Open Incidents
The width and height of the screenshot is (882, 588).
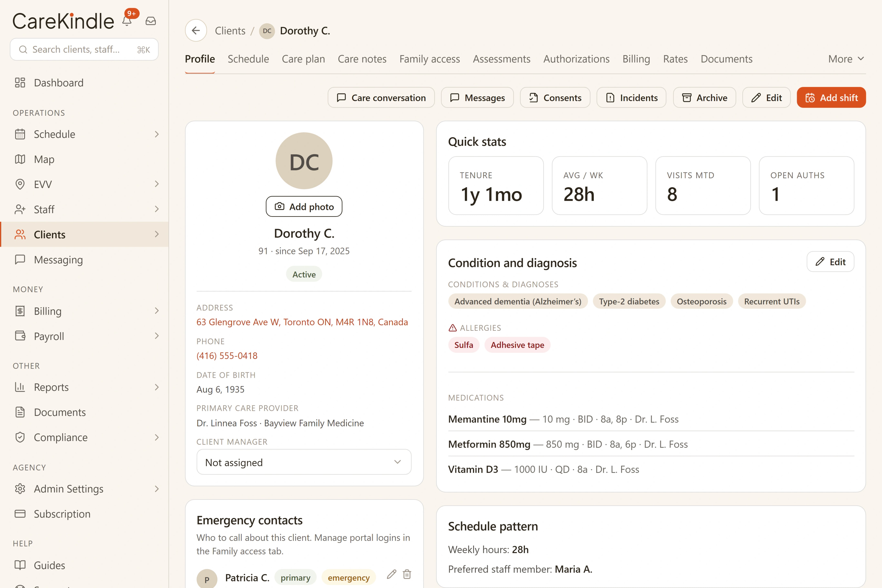point(631,97)
